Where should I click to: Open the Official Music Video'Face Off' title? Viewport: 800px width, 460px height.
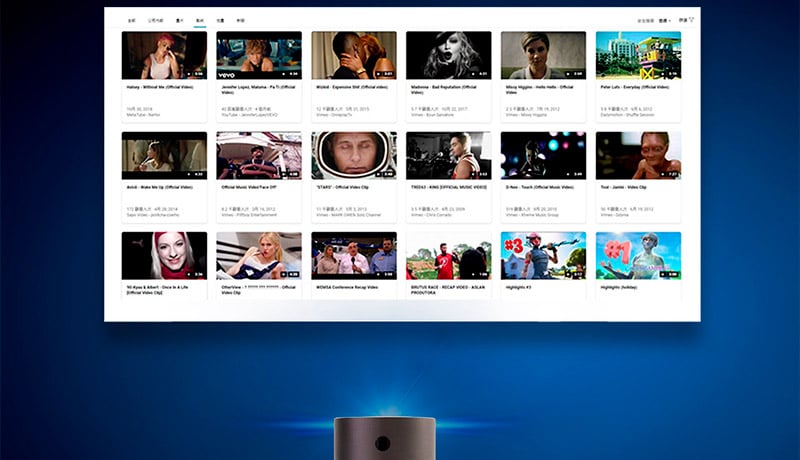point(249,187)
